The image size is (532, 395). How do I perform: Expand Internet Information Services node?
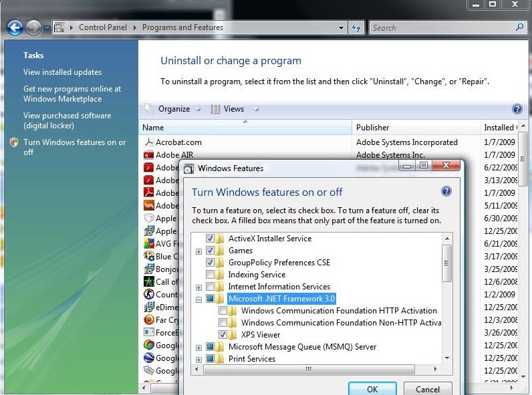(x=198, y=287)
